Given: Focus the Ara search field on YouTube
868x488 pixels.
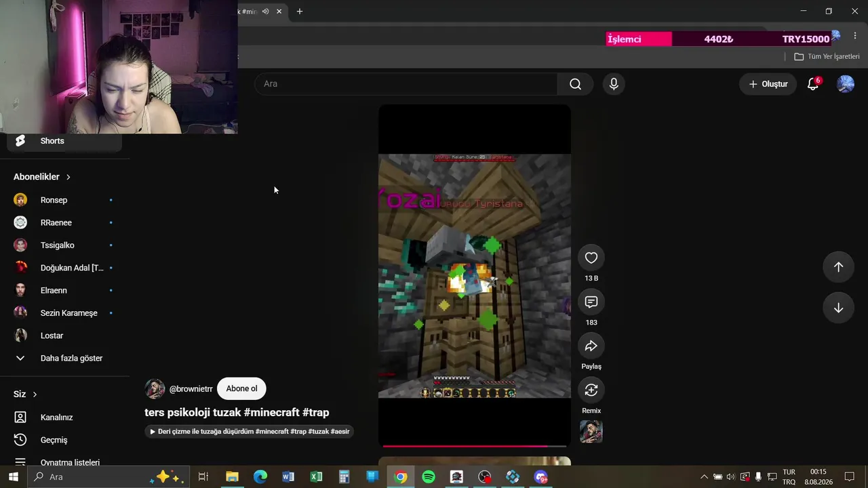Looking at the screenshot, I should (x=406, y=84).
